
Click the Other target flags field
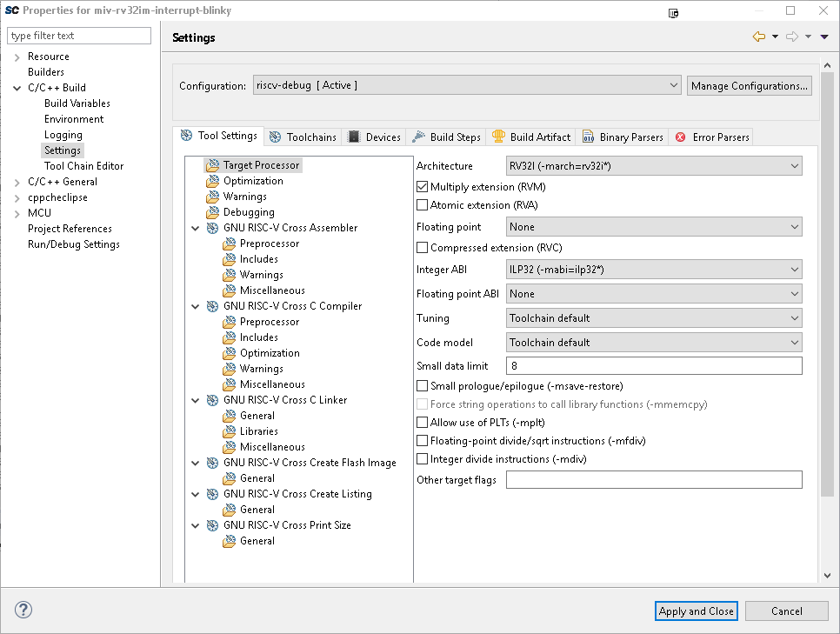click(654, 480)
